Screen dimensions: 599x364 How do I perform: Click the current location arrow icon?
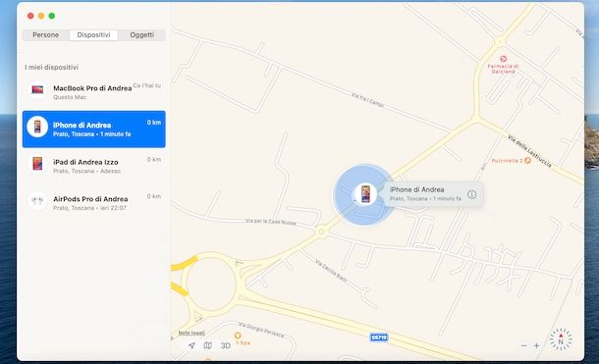tap(191, 345)
